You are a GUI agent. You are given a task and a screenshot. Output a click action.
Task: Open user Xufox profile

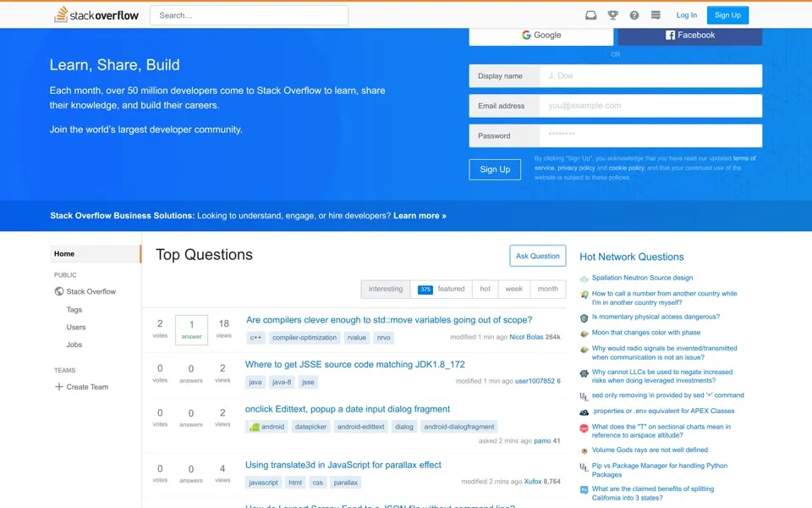point(532,482)
